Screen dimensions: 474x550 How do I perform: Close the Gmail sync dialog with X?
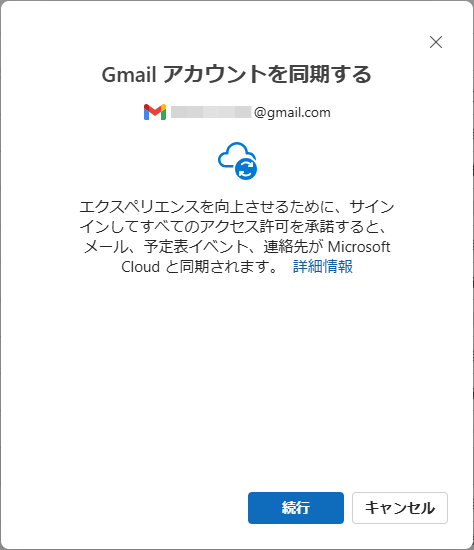(x=436, y=42)
